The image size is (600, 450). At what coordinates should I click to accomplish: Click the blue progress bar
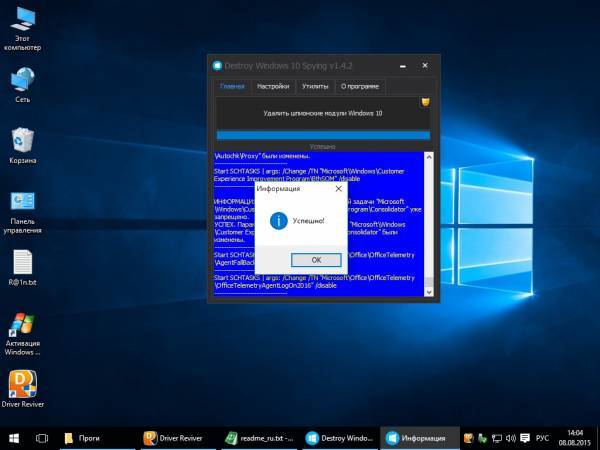323,136
